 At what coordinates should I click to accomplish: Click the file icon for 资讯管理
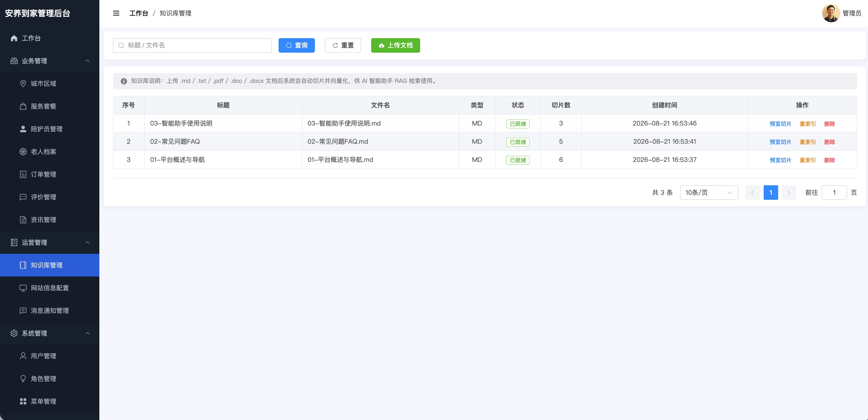tap(23, 220)
